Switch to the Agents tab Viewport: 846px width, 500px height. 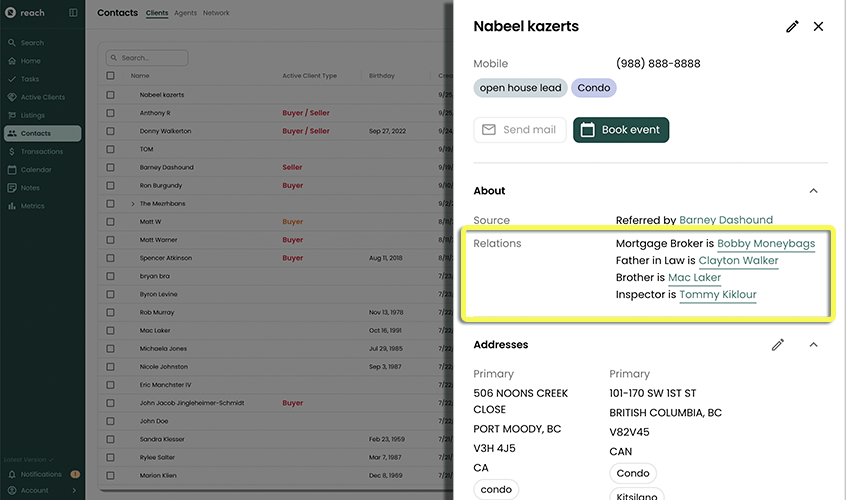point(185,14)
